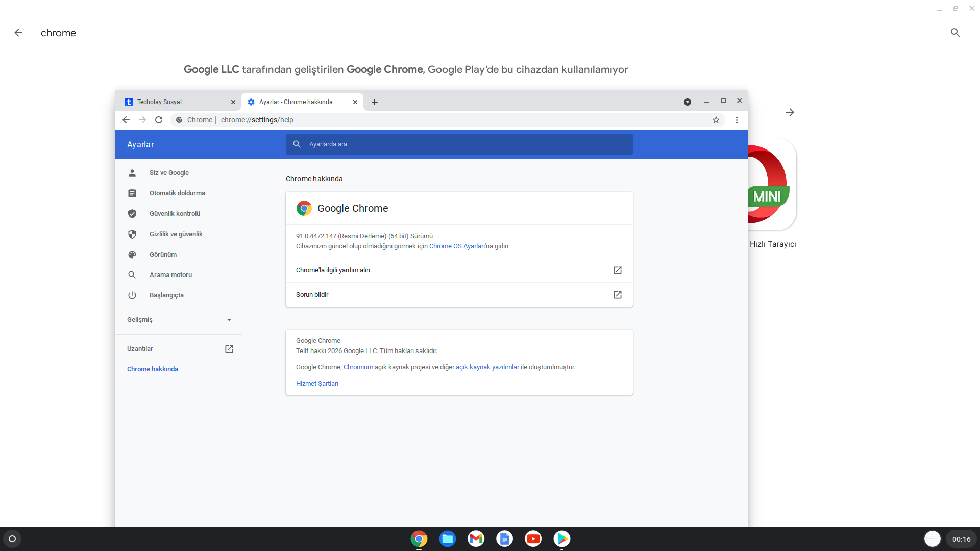The width and height of the screenshot is (980, 551).
Task: Go back from Play Store search results
Action: point(18,33)
